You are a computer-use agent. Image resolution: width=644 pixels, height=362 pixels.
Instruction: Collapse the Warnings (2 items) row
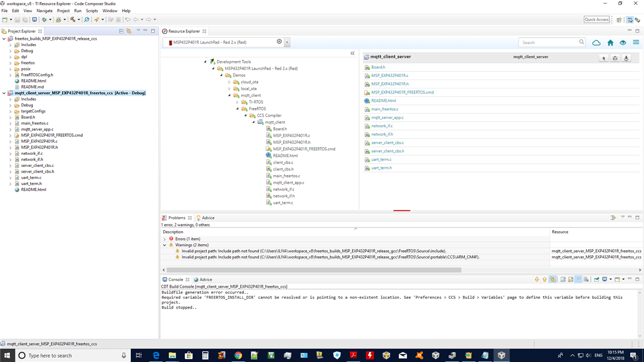pos(164,245)
